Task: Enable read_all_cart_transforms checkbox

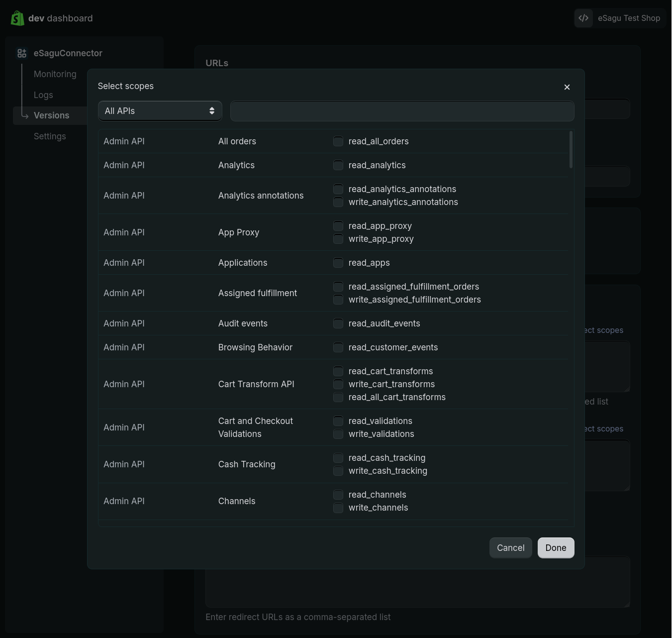Action: point(338,397)
